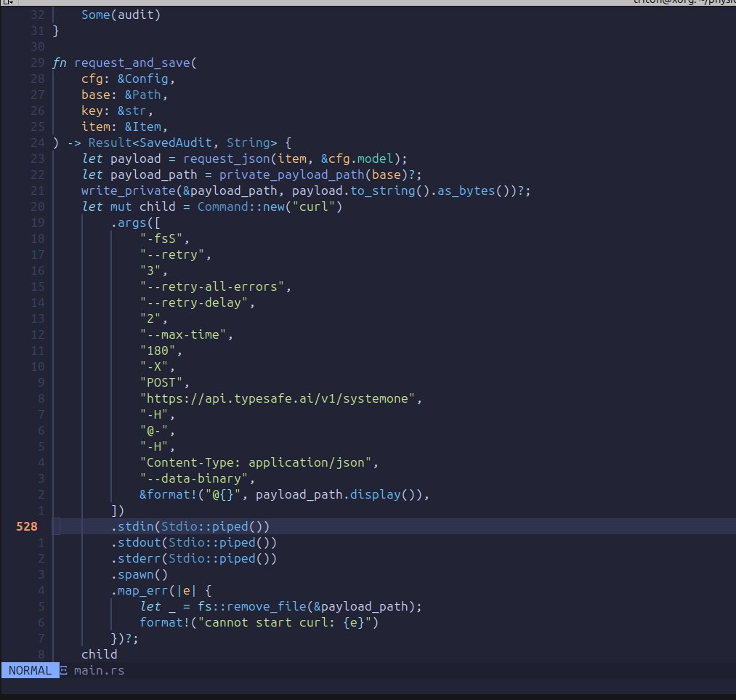
Task: Click the 'base: &Path,' parameter
Action: pyautogui.click(x=124, y=94)
